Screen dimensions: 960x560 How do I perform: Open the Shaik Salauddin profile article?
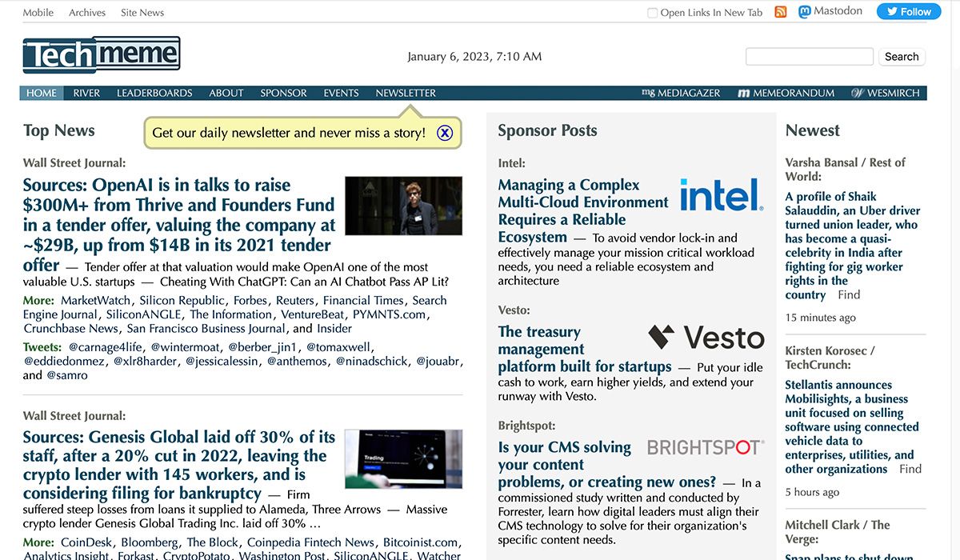tap(853, 246)
